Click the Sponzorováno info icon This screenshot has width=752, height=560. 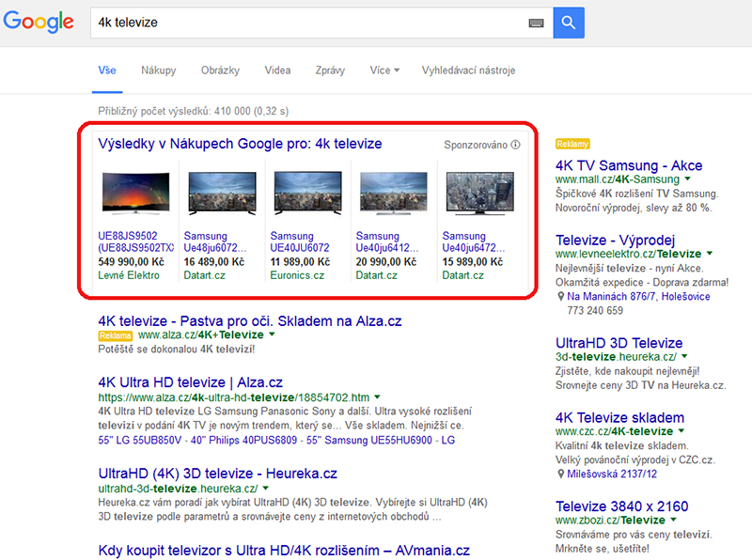pyautogui.click(x=515, y=145)
